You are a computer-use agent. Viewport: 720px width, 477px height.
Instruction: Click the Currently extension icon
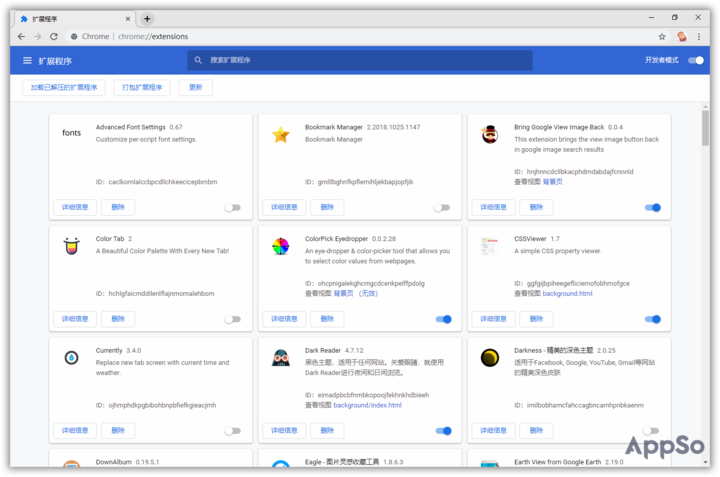point(71,358)
